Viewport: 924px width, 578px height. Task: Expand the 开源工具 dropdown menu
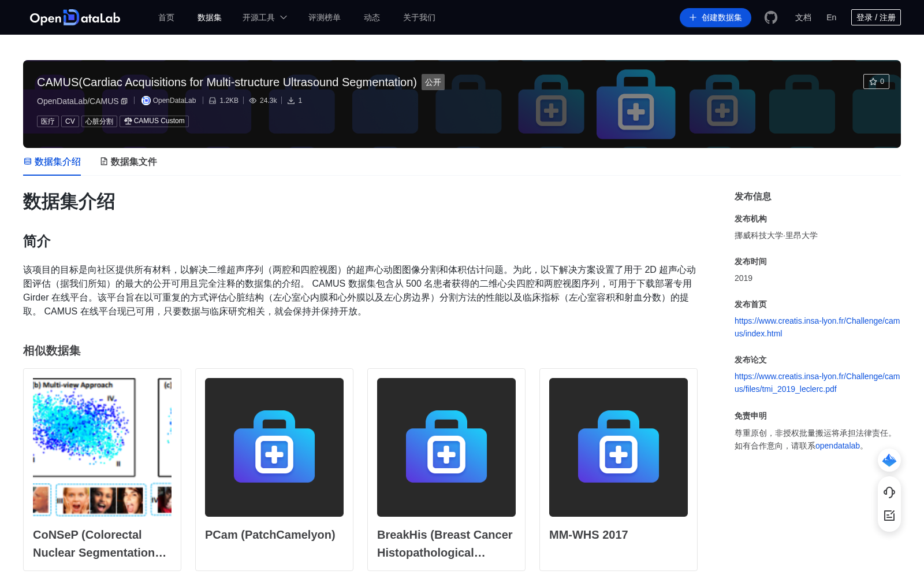pos(264,17)
